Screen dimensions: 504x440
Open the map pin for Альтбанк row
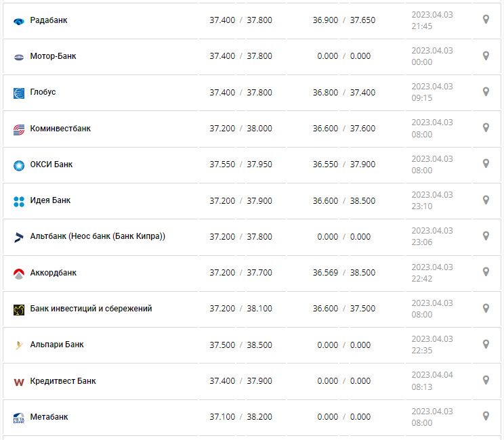(x=486, y=236)
